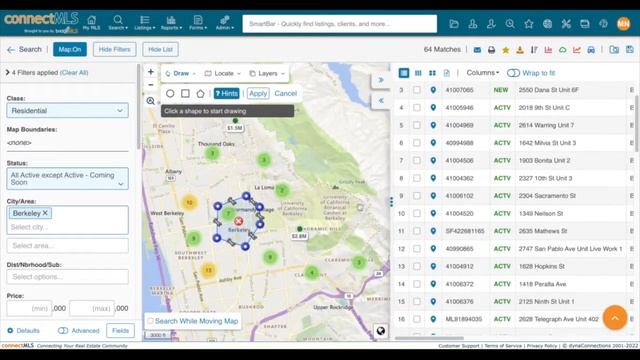Screen dimensions: 640x360
Task: Open the Locate map menu
Action: (x=223, y=73)
